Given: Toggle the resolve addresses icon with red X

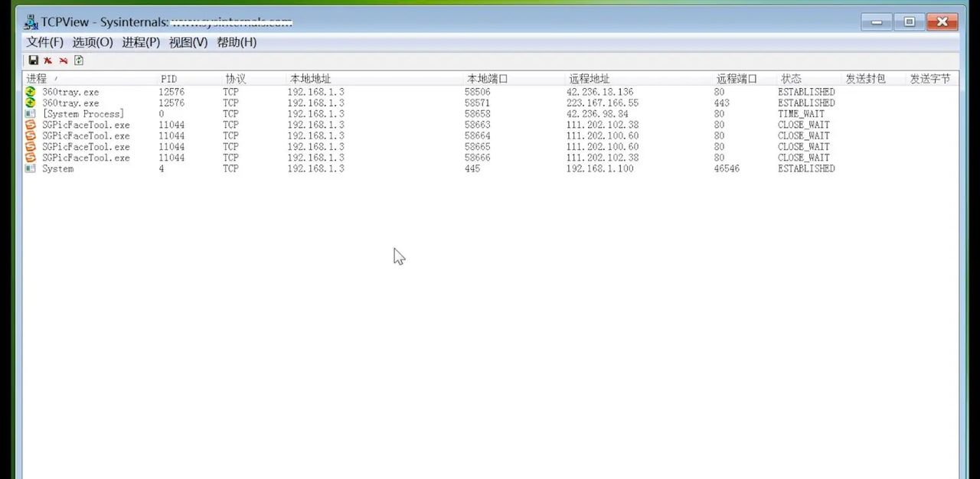Looking at the screenshot, I should [x=48, y=60].
